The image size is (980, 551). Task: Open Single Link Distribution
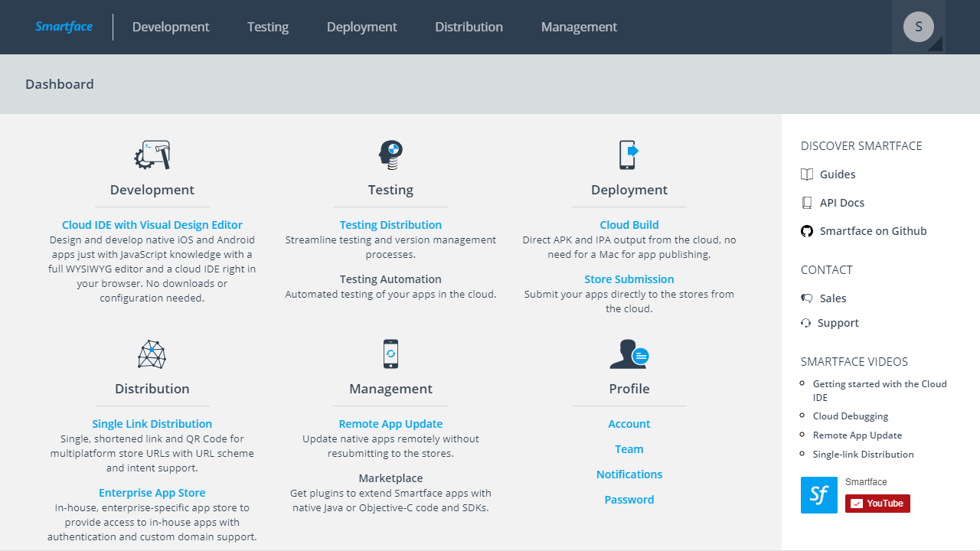click(152, 424)
